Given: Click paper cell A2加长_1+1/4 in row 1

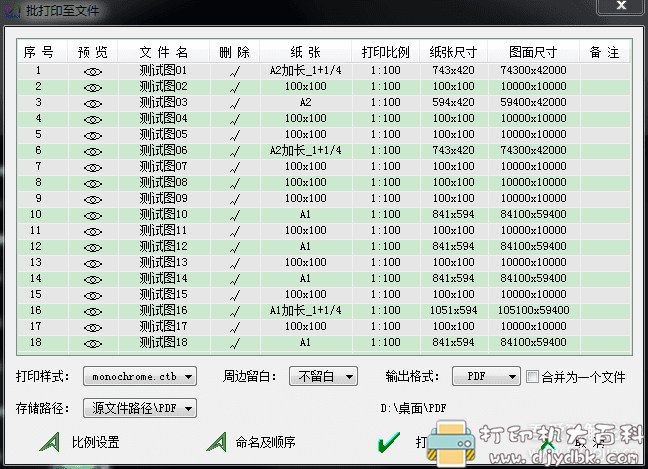Looking at the screenshot, I should point(305,71).
